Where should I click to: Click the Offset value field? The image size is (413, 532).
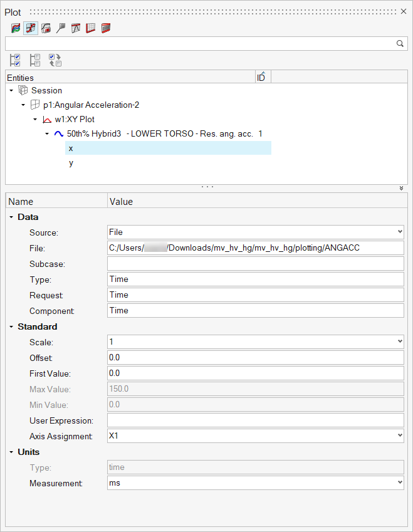click(256, 358)
